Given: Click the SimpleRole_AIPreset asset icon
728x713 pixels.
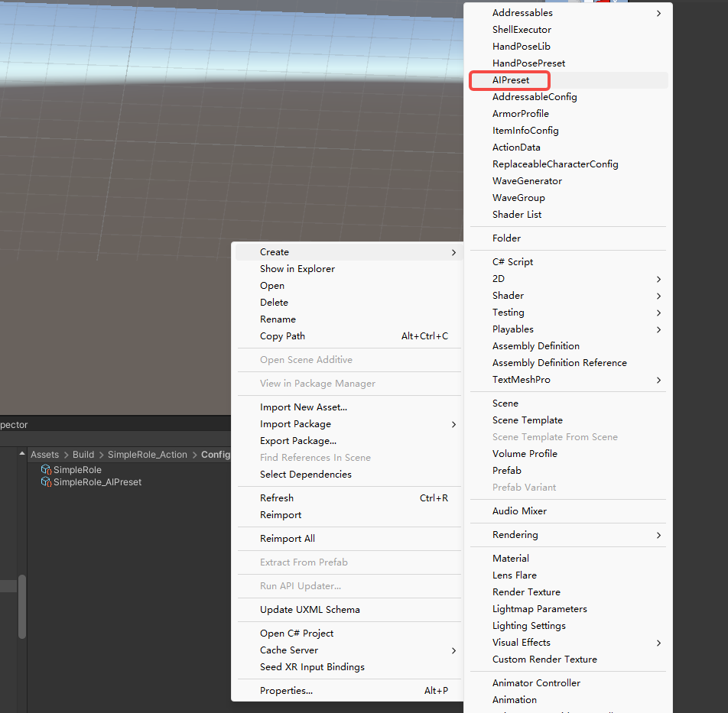Looking at the screenshot, I should click(46, 482).
